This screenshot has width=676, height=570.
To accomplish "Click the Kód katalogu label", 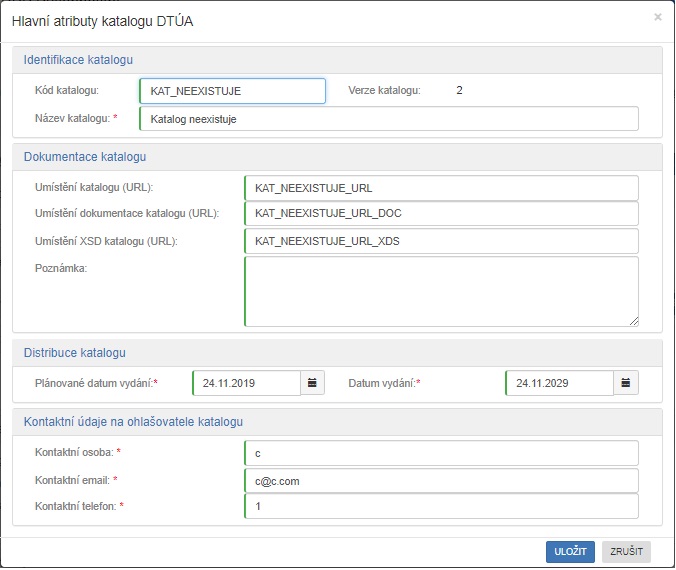I will click(67, 91).
